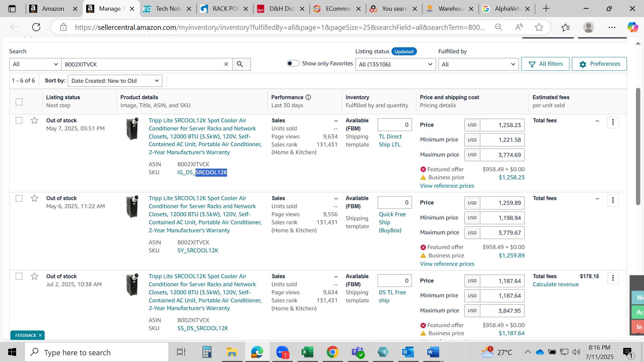
Task: Edit quantity field for SS_DS_SRCOOL12K listing
Action: pyautogui.click(x=394, y=281)
